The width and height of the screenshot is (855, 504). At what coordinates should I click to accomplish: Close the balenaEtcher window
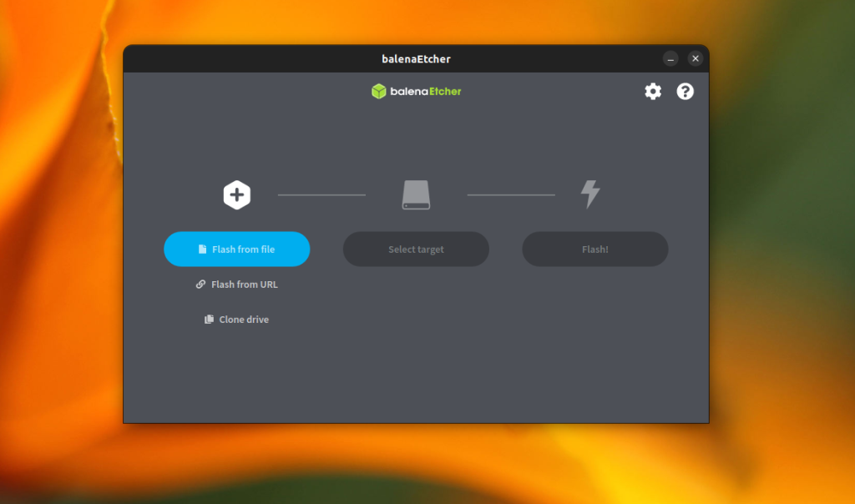coord(696,58)
